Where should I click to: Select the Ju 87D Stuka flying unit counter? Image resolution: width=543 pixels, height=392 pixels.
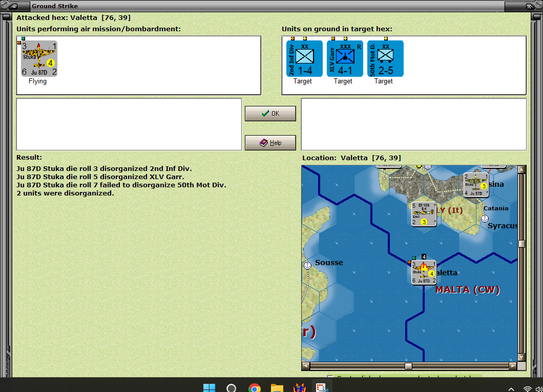pyautogui.click(x=39, y=58)
